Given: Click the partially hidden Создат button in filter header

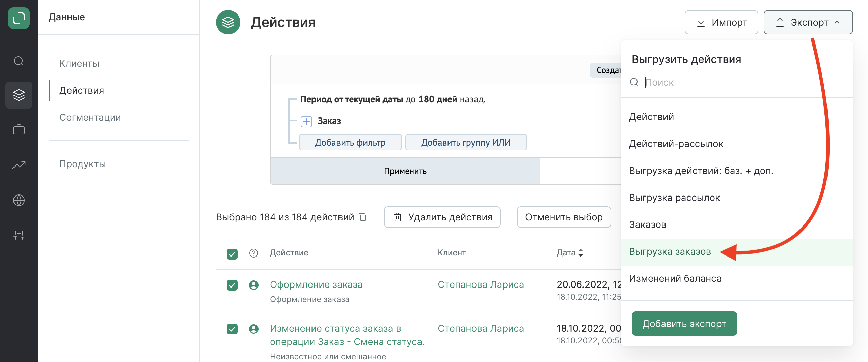Looking at the screenshot, I should click(x=606, y=70).
